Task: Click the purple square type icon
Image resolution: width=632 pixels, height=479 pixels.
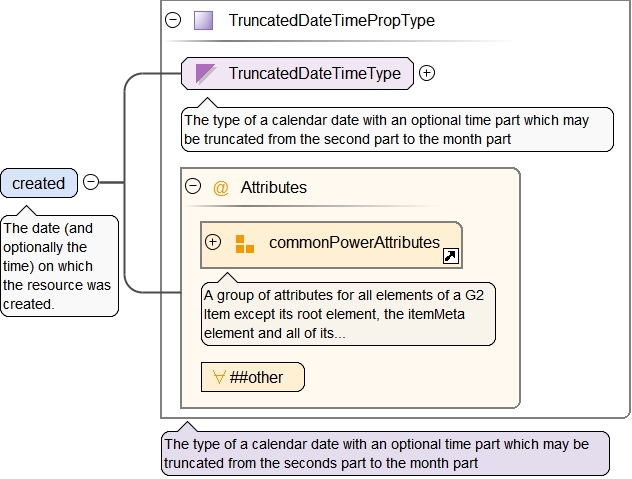Action: pos(203,20)
